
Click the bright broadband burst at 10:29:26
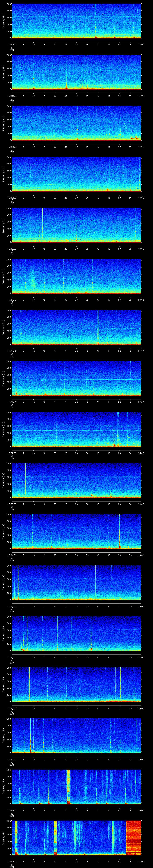click(x=69, y=787)
